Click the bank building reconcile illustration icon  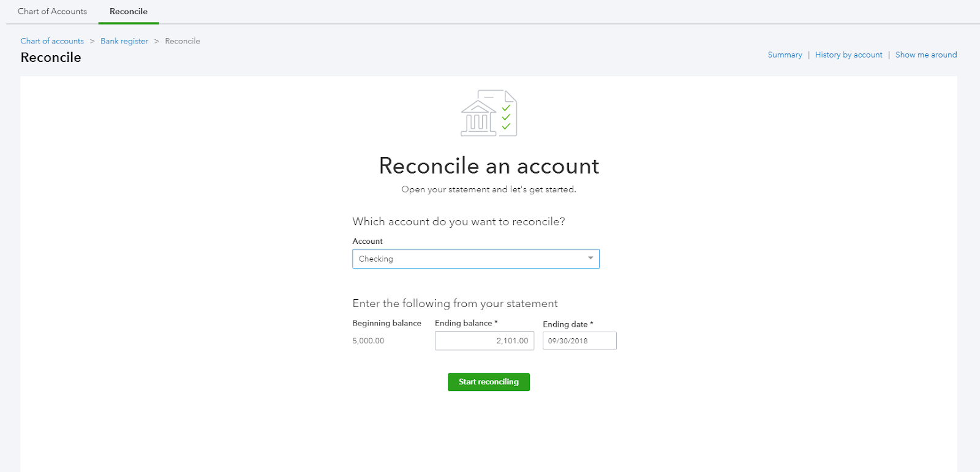coord(478,118)
